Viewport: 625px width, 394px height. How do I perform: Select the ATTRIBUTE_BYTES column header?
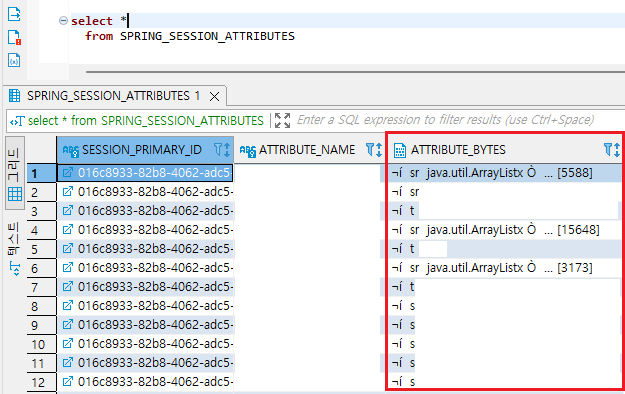point(505,150)
